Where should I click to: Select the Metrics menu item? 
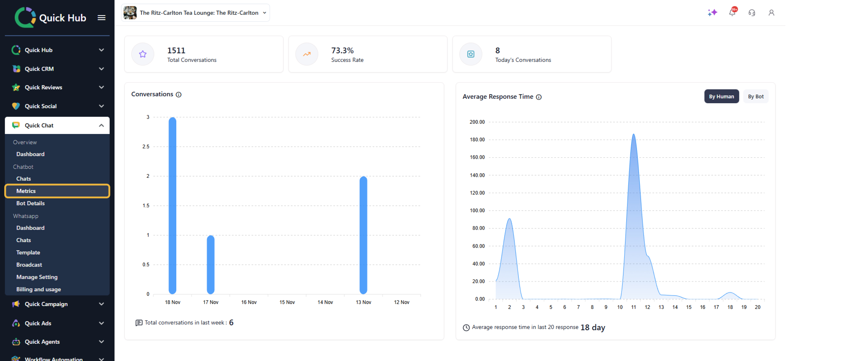(x=26, y=191)
